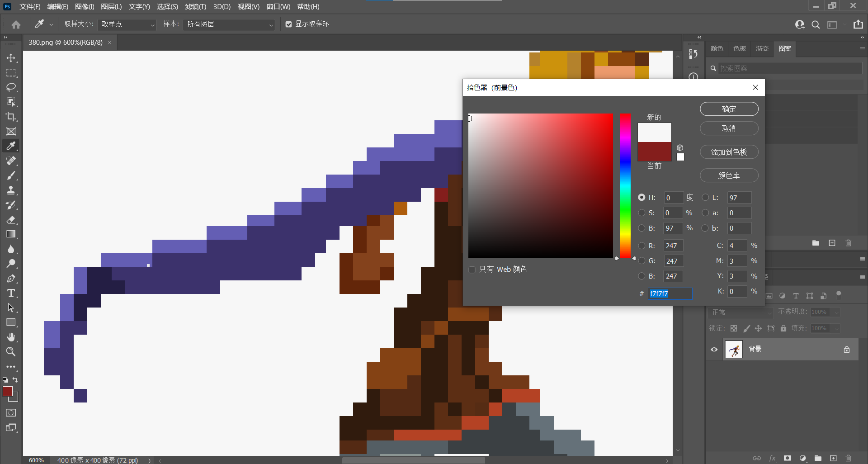Select the Path Selection tool

pyautogui.click(x=11, y=308)
